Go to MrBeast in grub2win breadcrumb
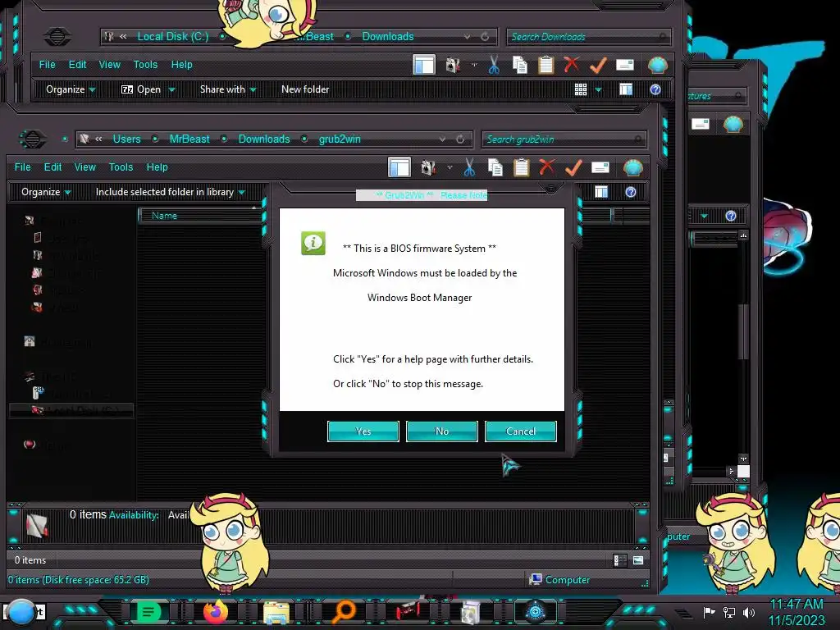Image resolution: width=840 pixels, height=630 pixels. (189, 139)
